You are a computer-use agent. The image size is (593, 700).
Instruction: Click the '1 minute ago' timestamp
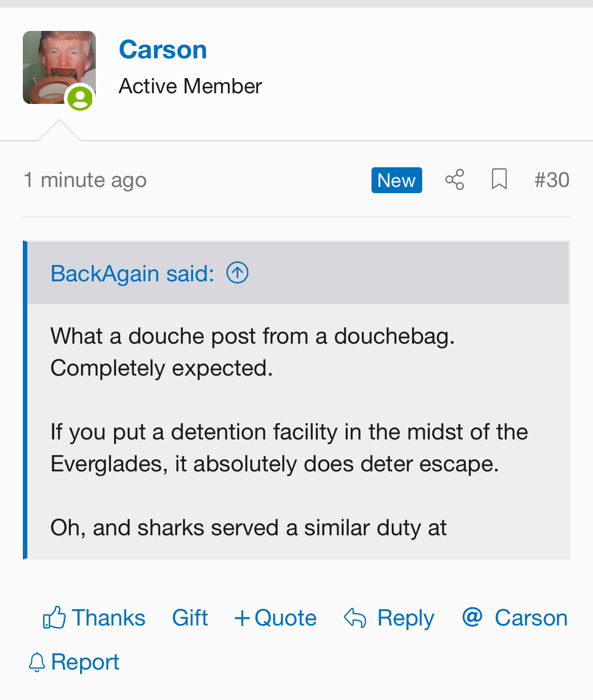click(x=85, y=180)
